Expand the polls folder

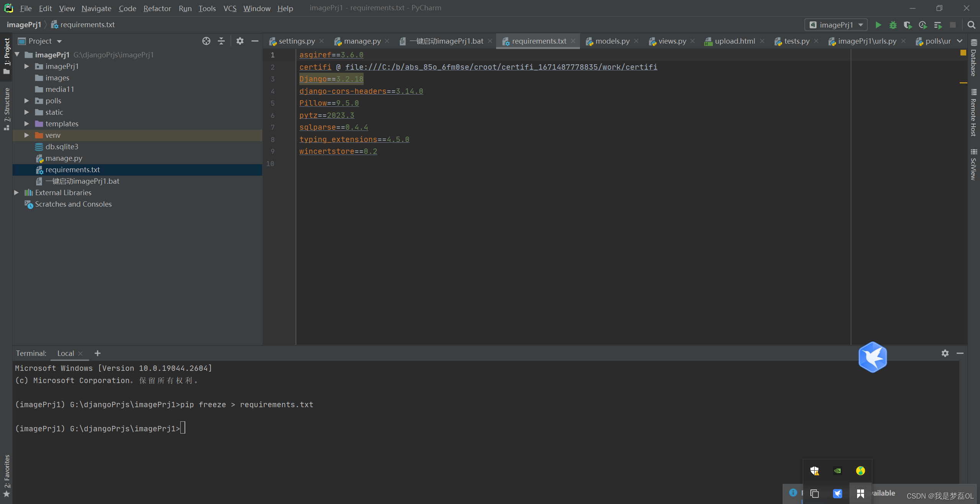click(x=26, y=101)
